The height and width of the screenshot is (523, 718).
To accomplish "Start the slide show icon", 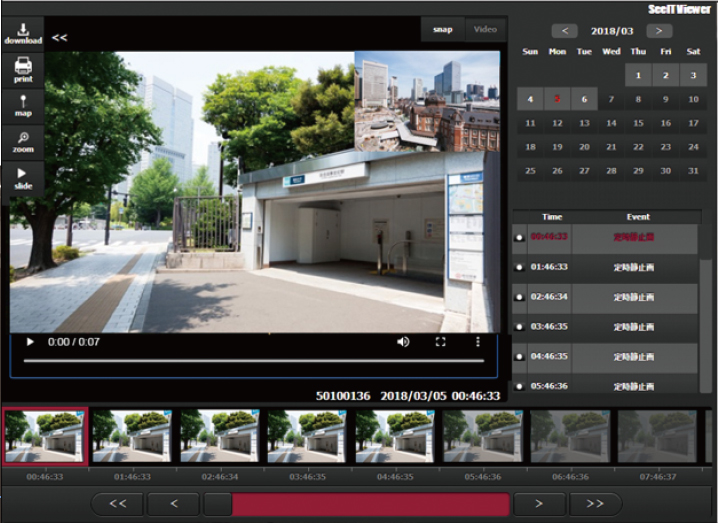I will [22, 178].
